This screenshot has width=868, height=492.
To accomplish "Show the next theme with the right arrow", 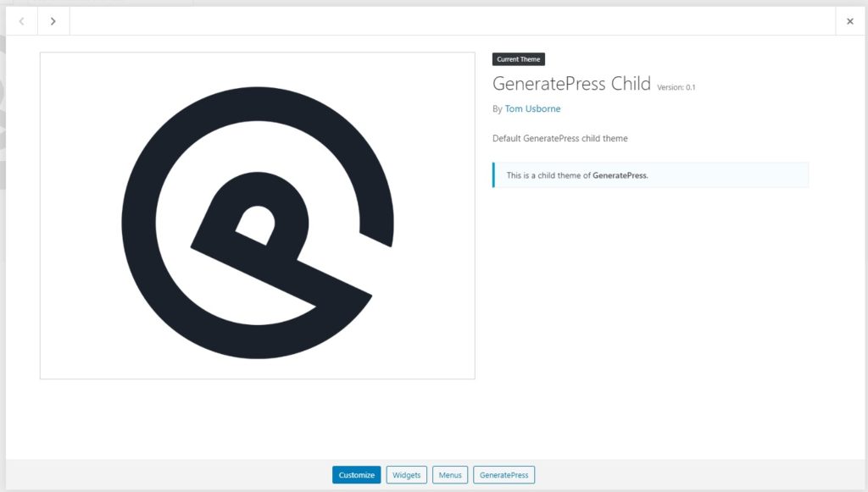I will tap(53, 21).
